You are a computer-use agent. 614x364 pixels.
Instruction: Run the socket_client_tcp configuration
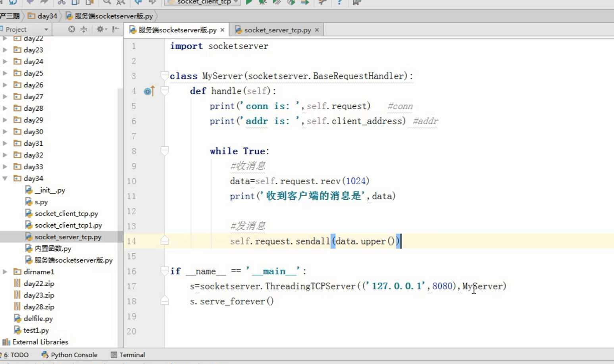[249, 2]
